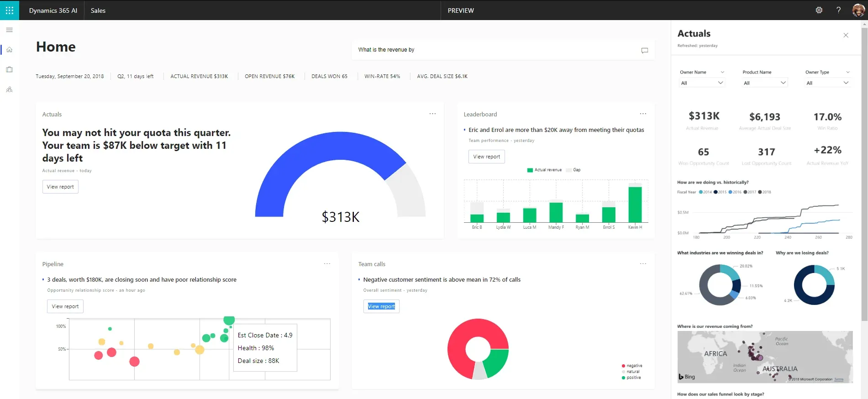Toggle positive sentiment legend item
The image size is (868, 399).
pyautogui.click(x=631, y=378)
